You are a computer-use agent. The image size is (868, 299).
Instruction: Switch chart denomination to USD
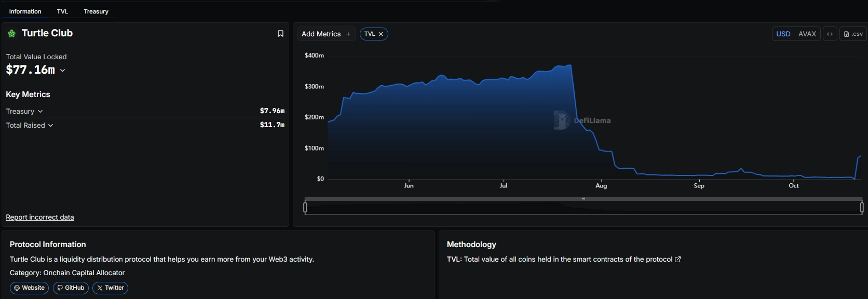(x=783, y=34)
